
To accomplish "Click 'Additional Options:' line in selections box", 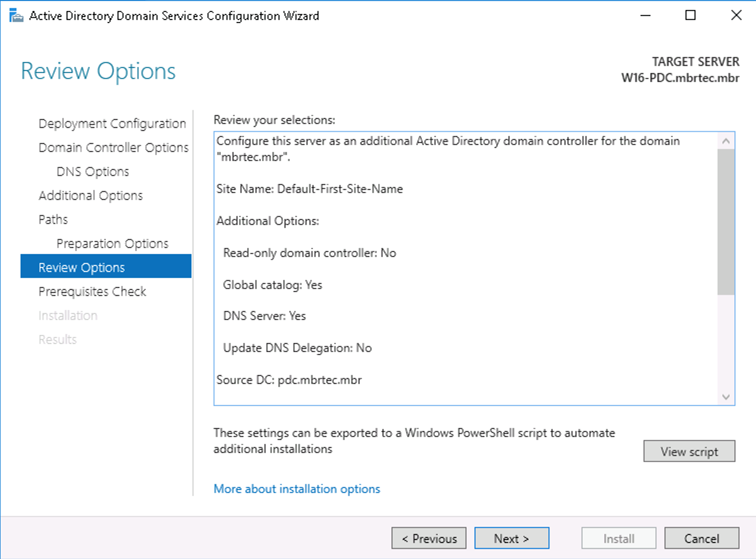I will (x=268, y=221).
